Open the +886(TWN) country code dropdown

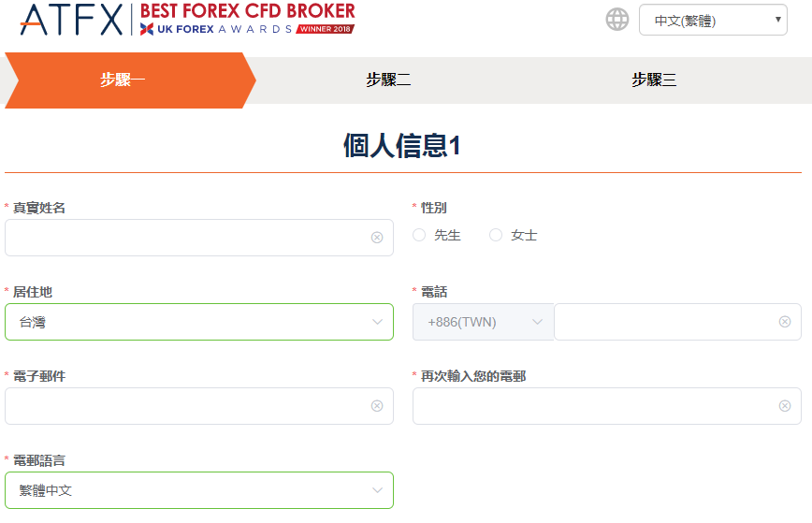483,322
